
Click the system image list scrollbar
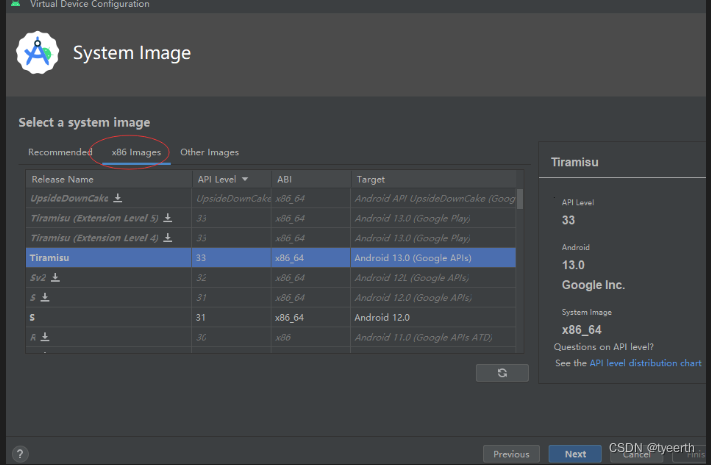pos(520,199)
